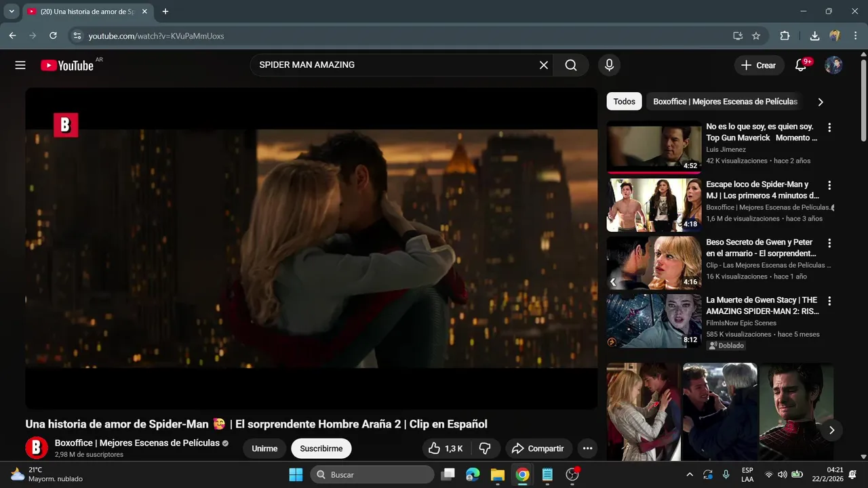This screenshot has height=488, width=868.
Task: Click the video player to pause
Action: (x=311, y=248)
